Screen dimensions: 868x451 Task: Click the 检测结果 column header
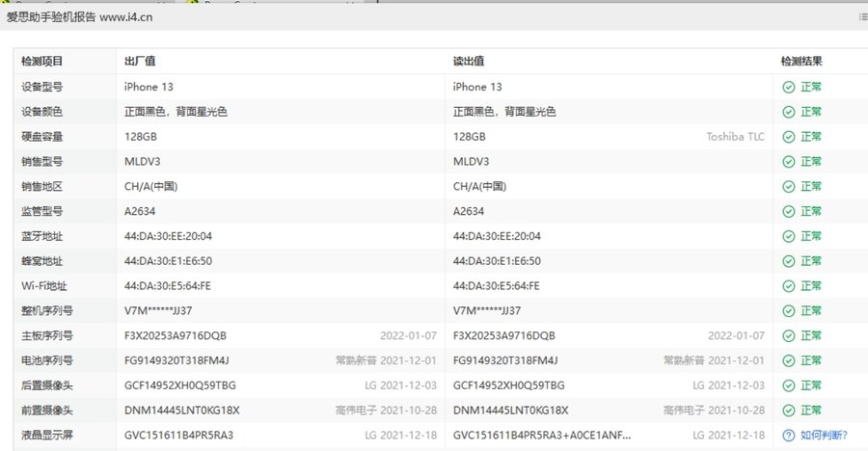[x=801, y=62]
